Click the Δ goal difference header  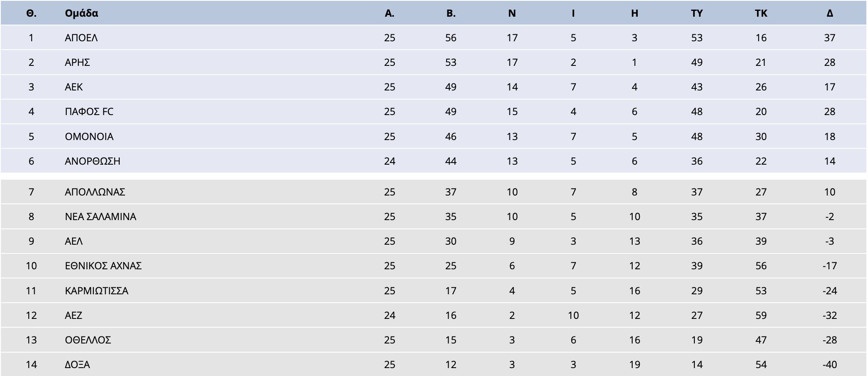tap(830, 13)
